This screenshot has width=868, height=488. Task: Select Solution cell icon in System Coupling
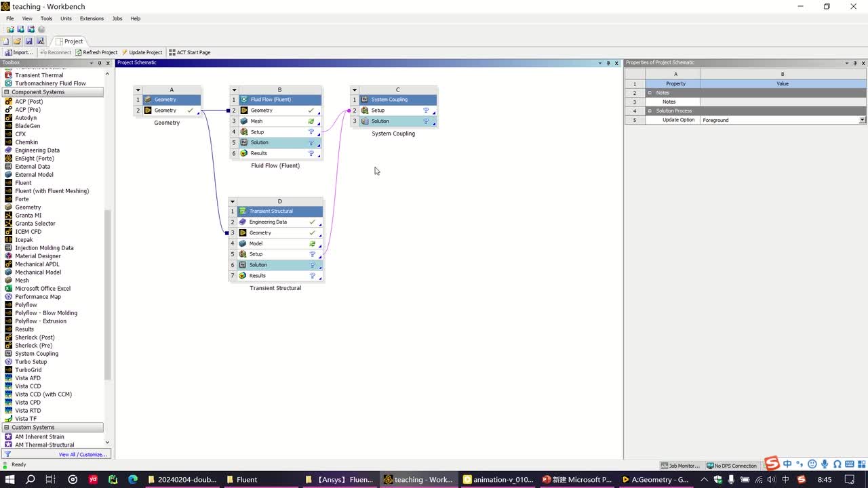(365, 121)
